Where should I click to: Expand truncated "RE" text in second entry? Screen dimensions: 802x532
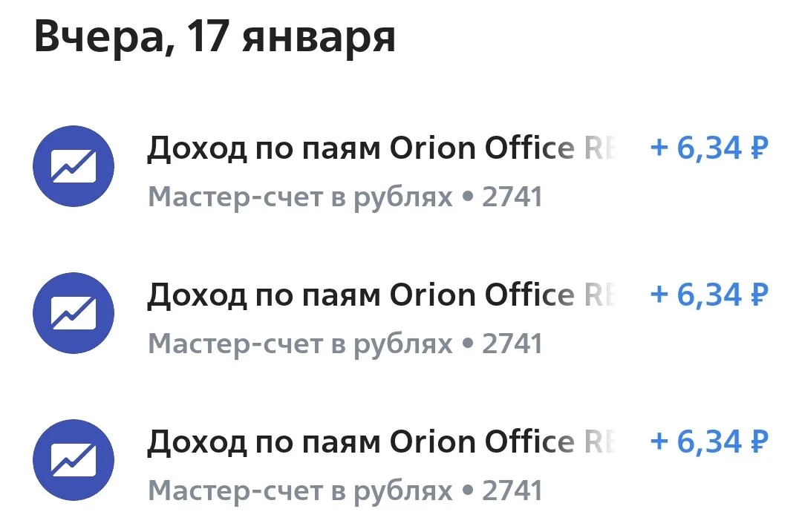(x=599, y=295)
